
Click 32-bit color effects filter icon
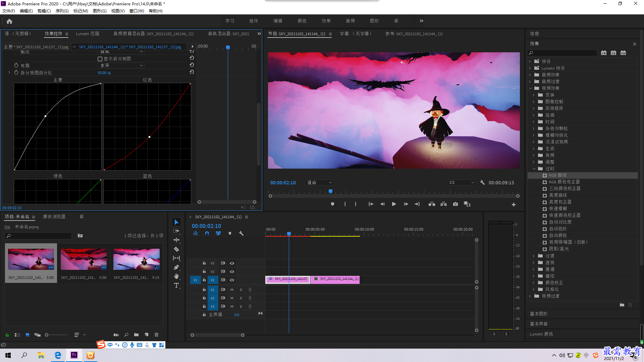(613, 53)
